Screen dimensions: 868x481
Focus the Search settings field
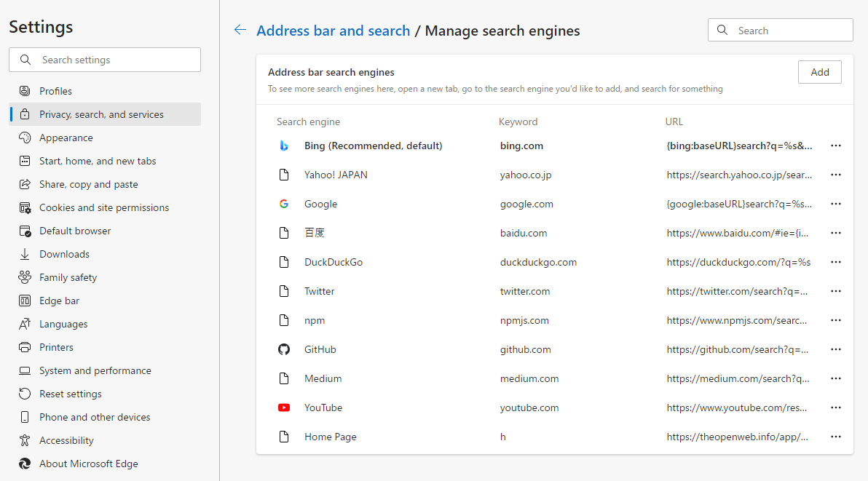click(105, 60)
